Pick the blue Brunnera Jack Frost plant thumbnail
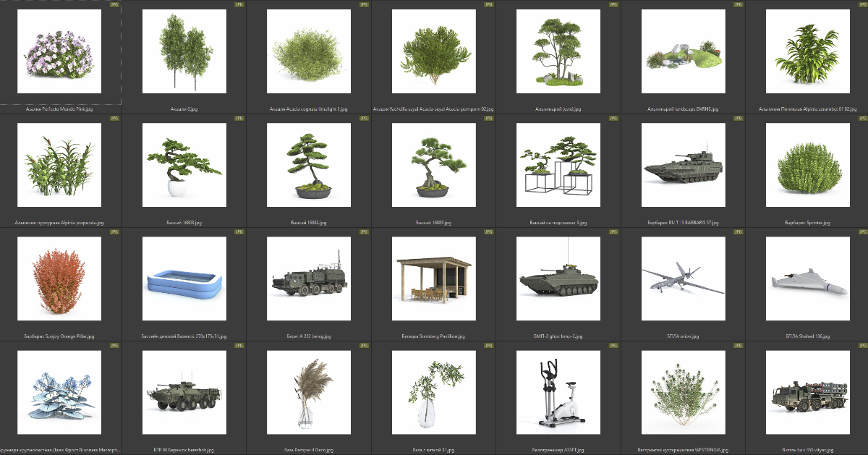868x455 pixels. click(60, 393)
